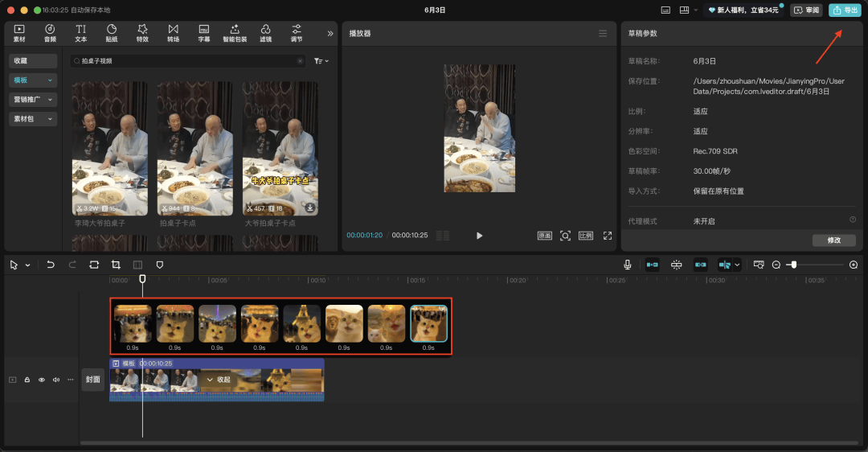The image size is (868, 452).
Task: Expand the 素材包 category dropdown
Action: 33,119
